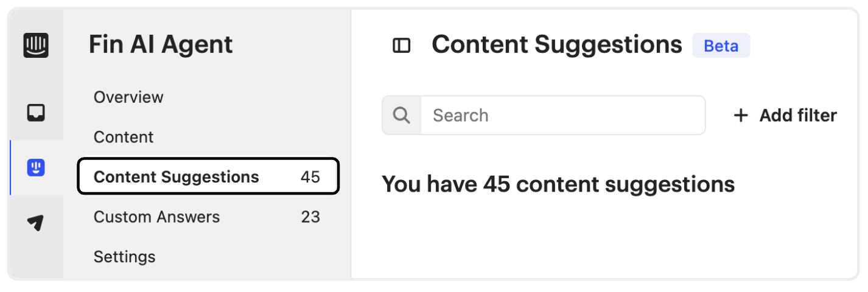The width and height of the screenshot is (868, 292).
Task: Open Custom Answers in the sidebar
Action: [x=156, y=217]
